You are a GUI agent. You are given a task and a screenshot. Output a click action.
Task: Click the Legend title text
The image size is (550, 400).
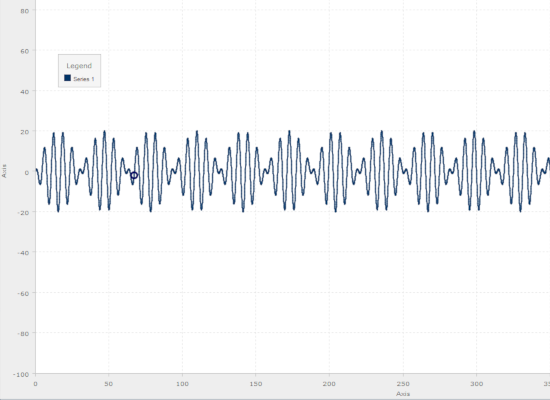coord(79,66)
